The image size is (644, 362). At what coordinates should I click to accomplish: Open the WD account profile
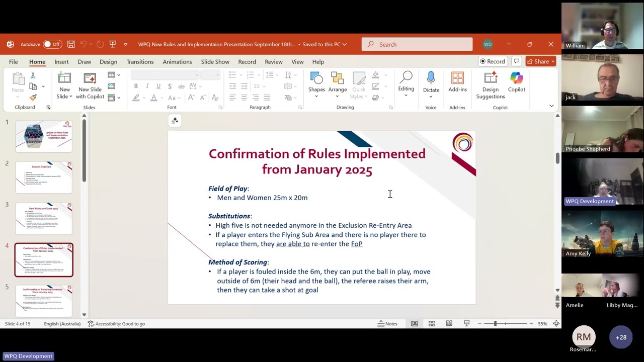pyautogui.click(x=488, y=44)
